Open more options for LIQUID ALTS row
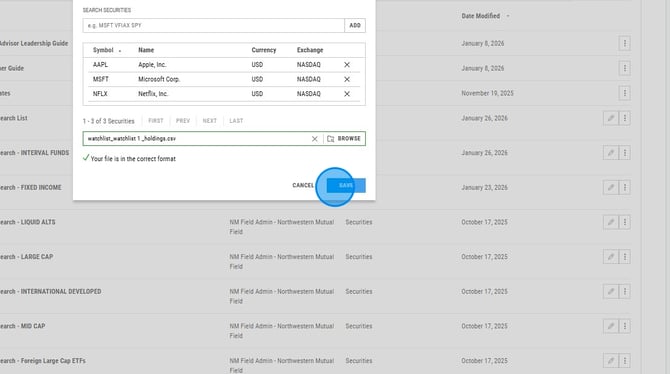The image size is (670, 374). point(625,222)
